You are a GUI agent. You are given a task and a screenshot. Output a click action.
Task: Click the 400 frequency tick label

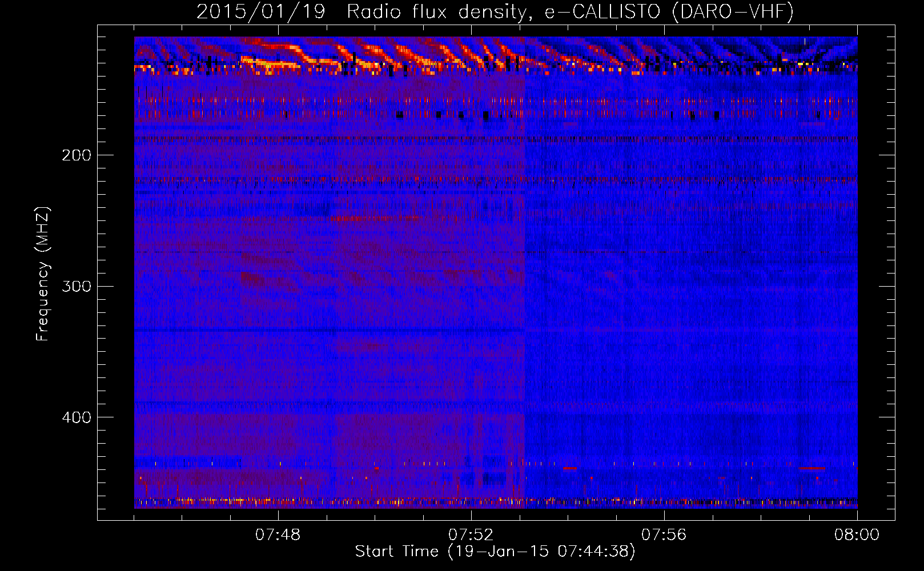[77, 417]
